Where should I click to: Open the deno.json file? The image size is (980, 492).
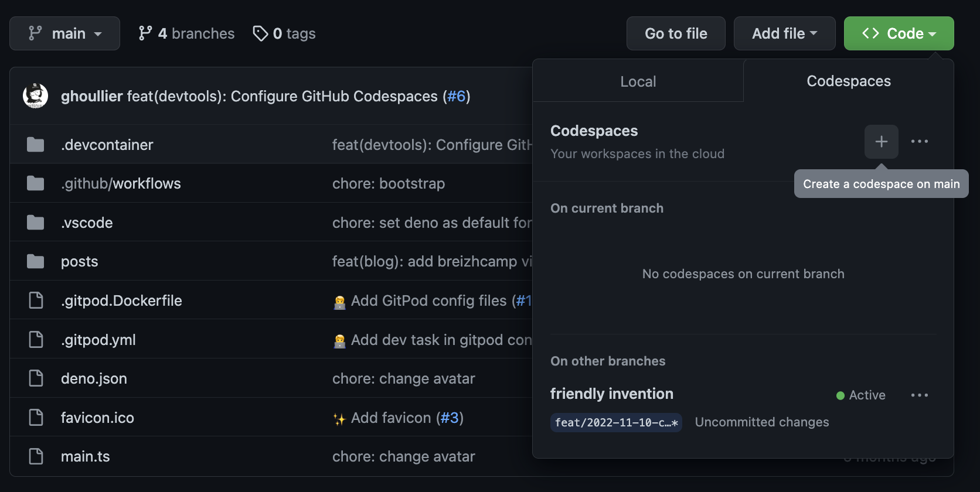pyautogui.click(x=94, y=379)
